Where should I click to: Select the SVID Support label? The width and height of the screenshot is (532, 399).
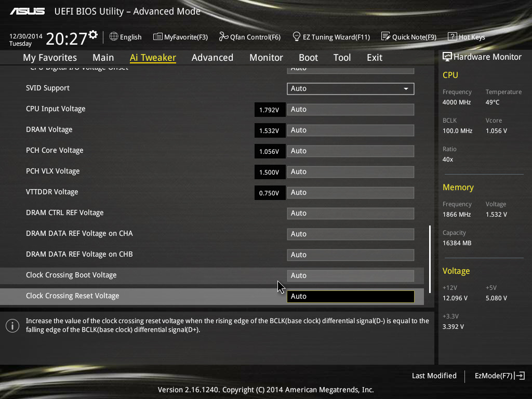[x=47, y=88]
